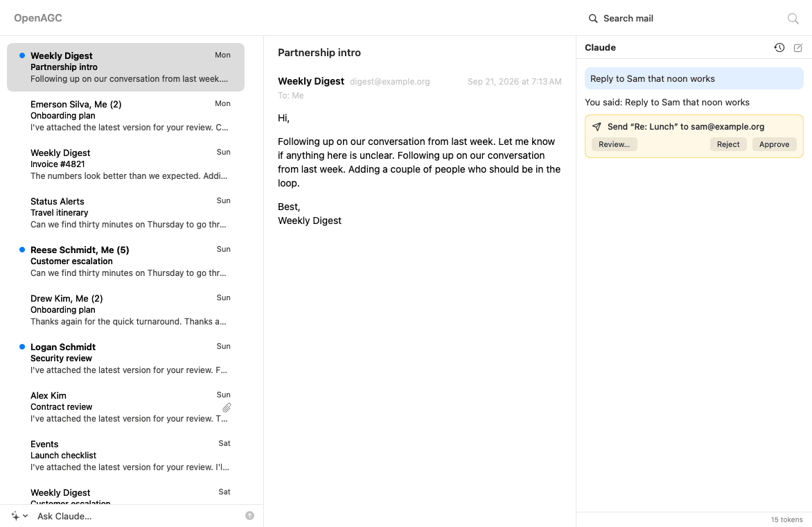Click the attachment paperclip on Contract review
Image resolution: width=812 pixels, height=527 pixels.
(x=227, y=407)
